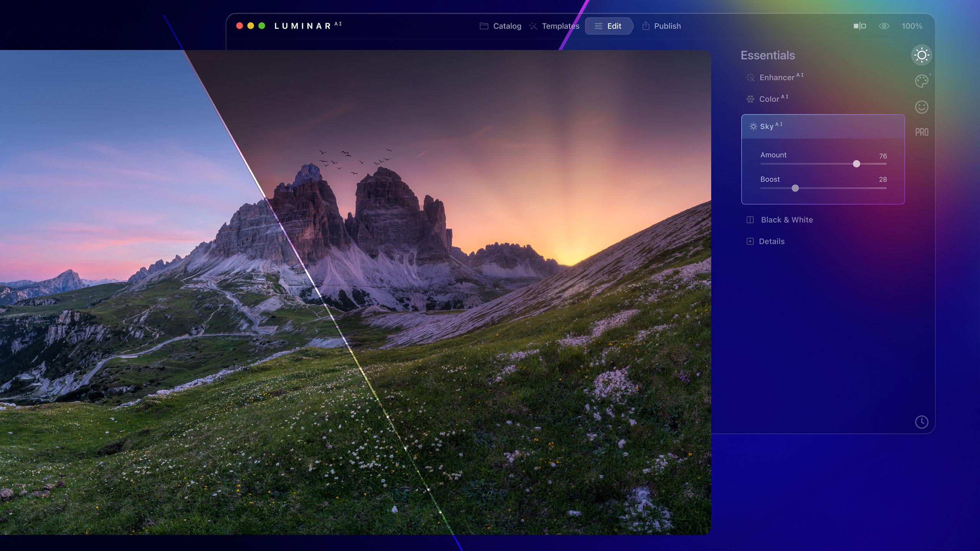Open the Essentials sun icon category
This screenshot has height=551, width=980.
921,55
